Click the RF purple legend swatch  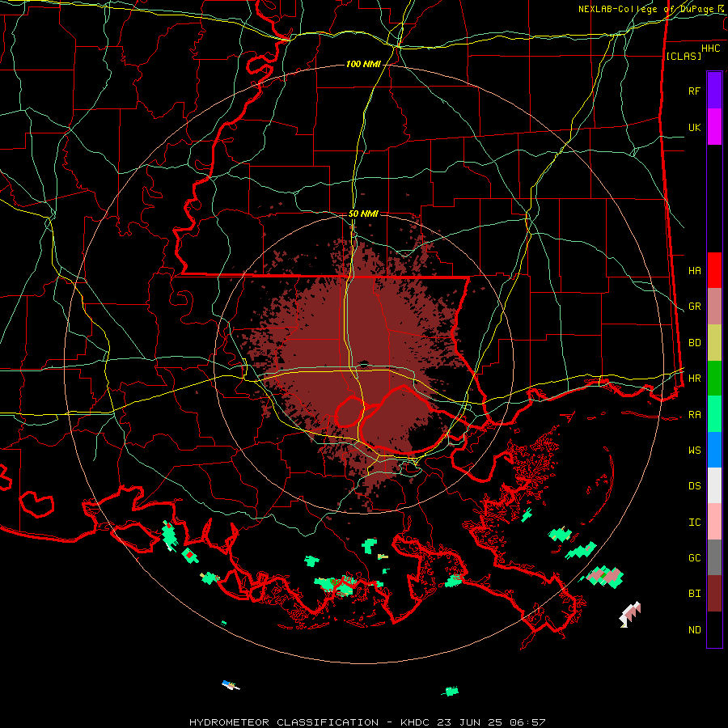(714, 91)
